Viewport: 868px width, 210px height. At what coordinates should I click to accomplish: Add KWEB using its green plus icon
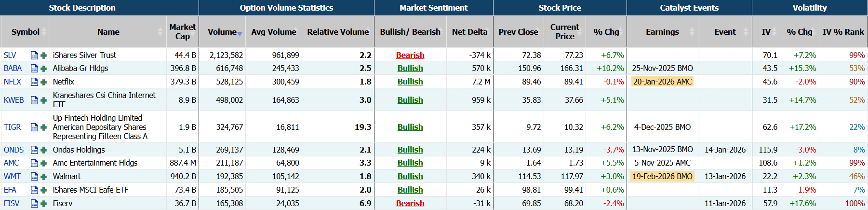43,100
